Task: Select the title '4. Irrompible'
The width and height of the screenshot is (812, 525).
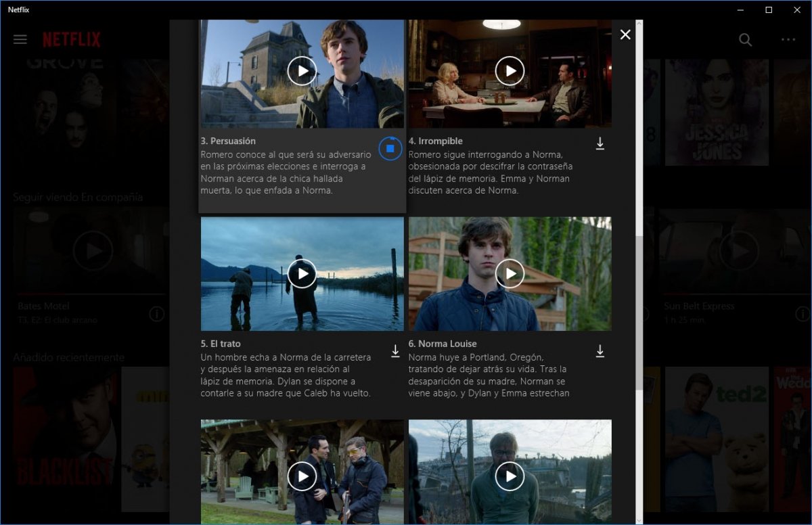Action: pos(435,141)
